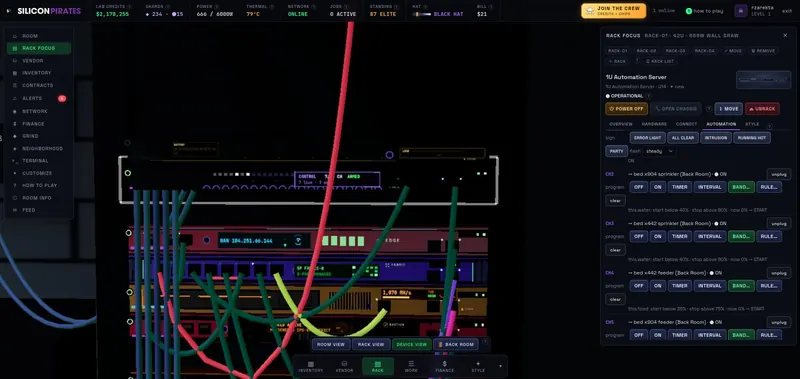Open How To Play in the sidebar
The height and width of the screenshot is (379, 800).
pyautogui.click(x=39, y=186)
